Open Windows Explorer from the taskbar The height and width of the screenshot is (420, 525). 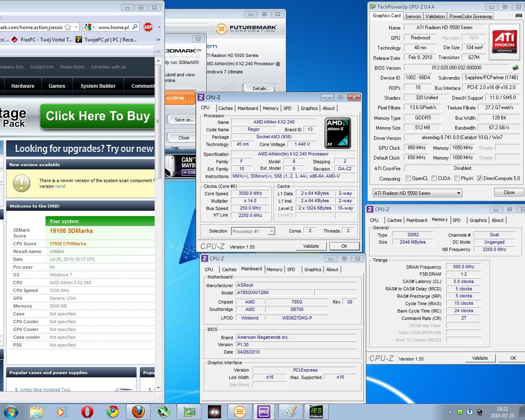point(37,412)
